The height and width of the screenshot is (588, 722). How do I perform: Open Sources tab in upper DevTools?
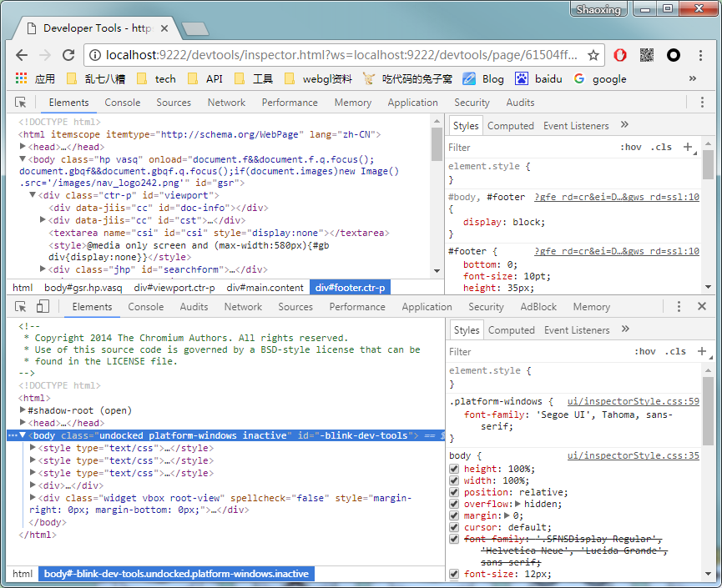pos(174,102)
